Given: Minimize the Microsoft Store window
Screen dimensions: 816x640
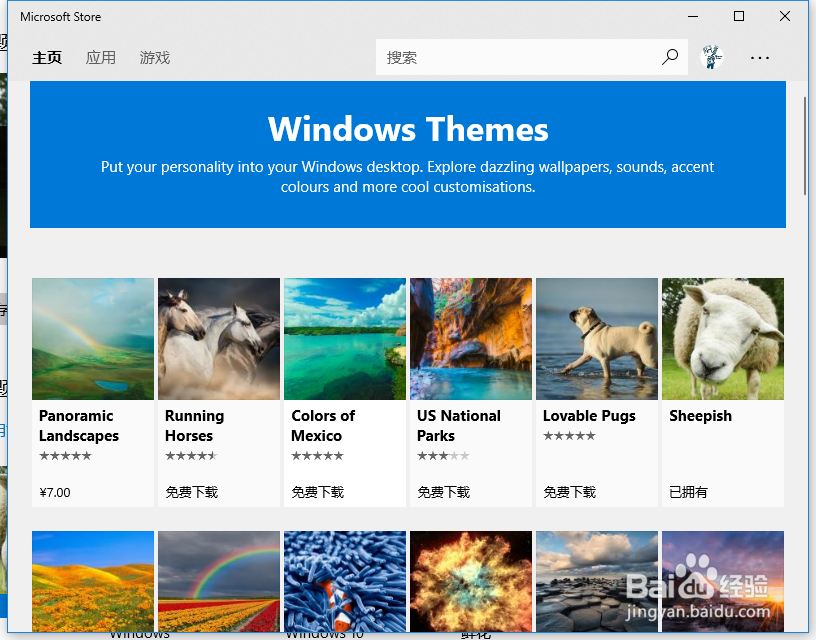Looking at the screenshot, I should (693, 17).
